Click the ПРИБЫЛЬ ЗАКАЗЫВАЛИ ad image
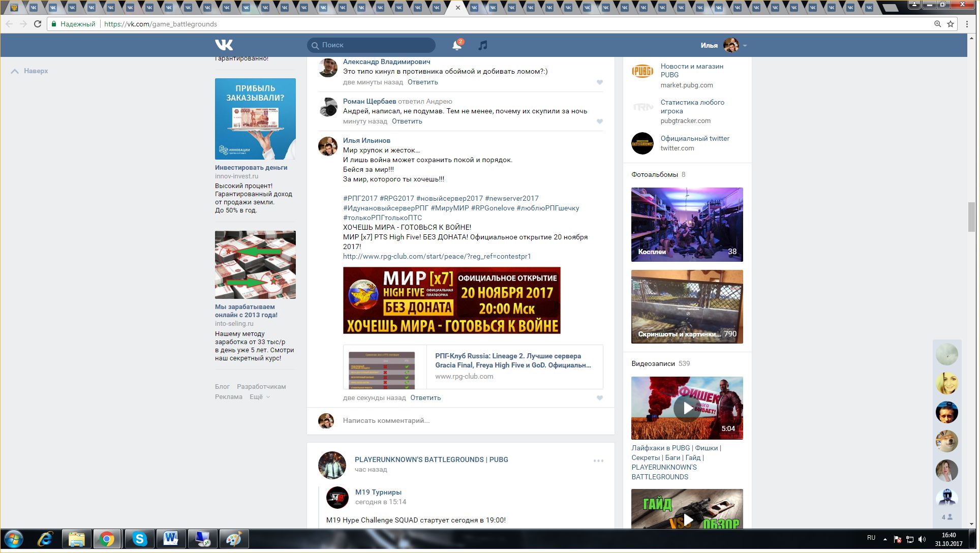Image resolution: width=980 pixels, height=553 pixels. [x=255, y=119]
